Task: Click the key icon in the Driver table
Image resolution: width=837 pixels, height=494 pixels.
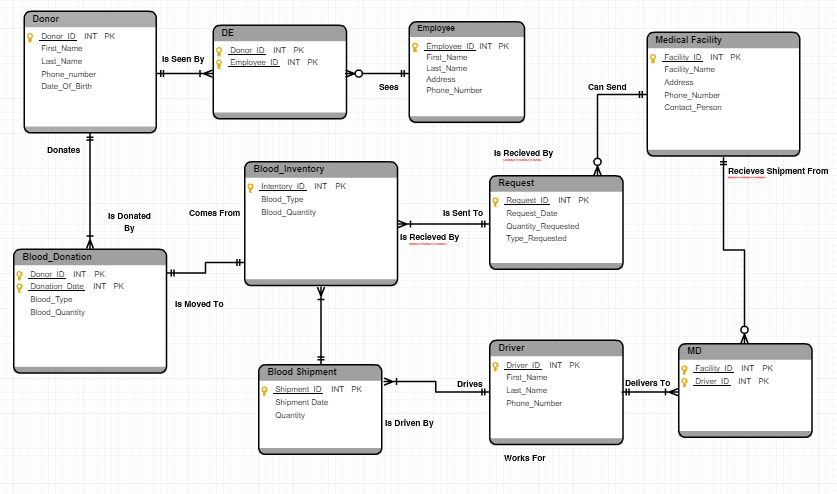Action: click(497, 366)
